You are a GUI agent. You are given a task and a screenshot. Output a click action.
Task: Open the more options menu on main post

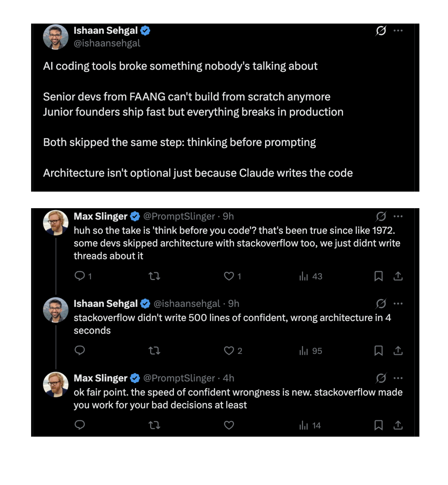click(x=398, y=31)
